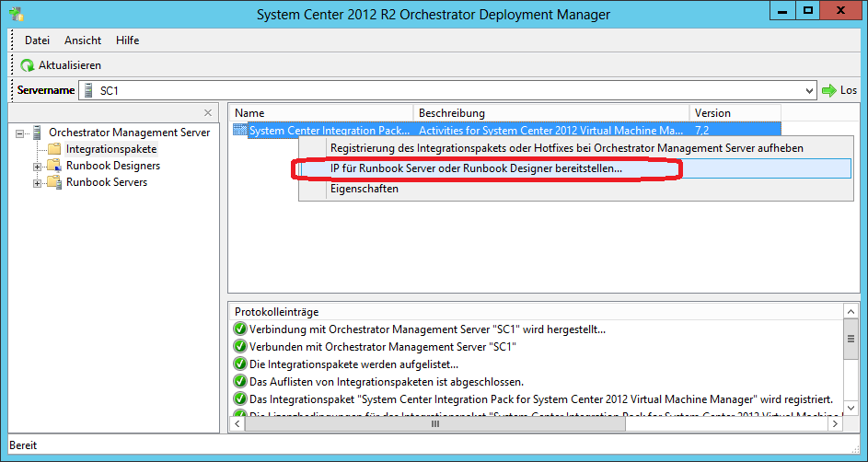Click the log pane scroll-down arrow

pos(850,409)
